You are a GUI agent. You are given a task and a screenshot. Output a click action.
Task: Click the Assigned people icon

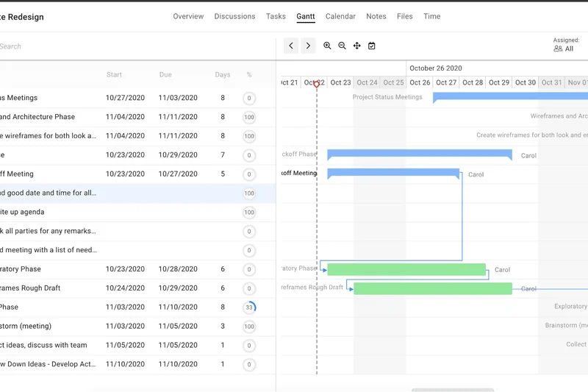click(x=558, y=49)
